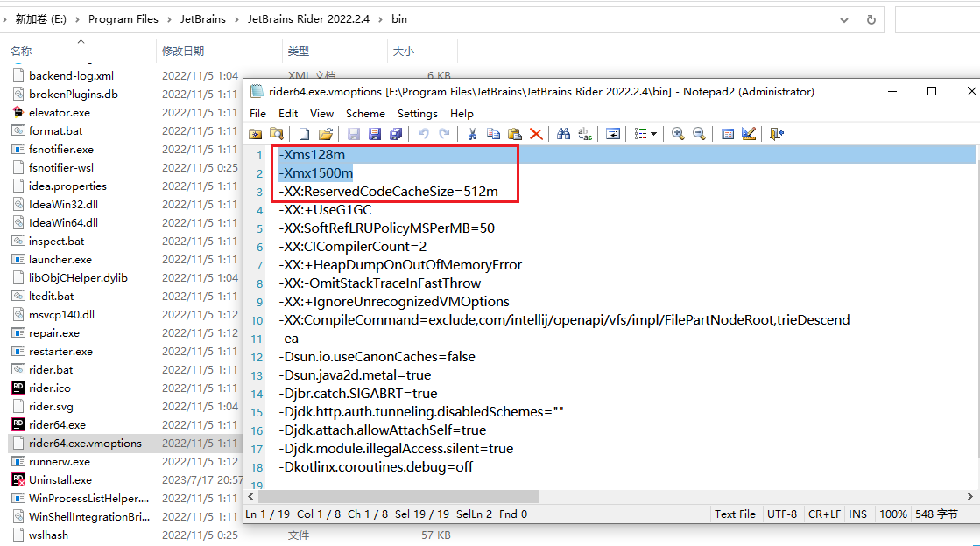The image size is (980, 546).
Task: Click Text File scheme in status bar
Action: (x=735, y=514)
